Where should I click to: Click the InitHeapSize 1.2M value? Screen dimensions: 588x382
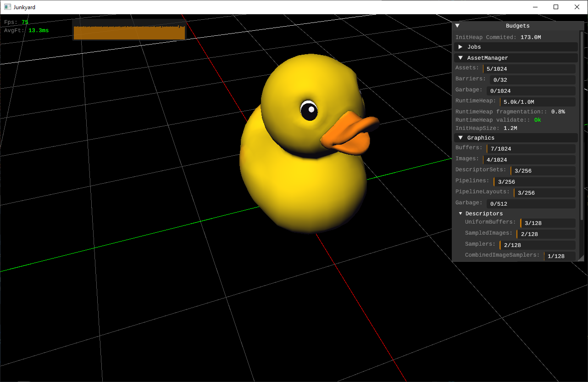click(510, 128)
